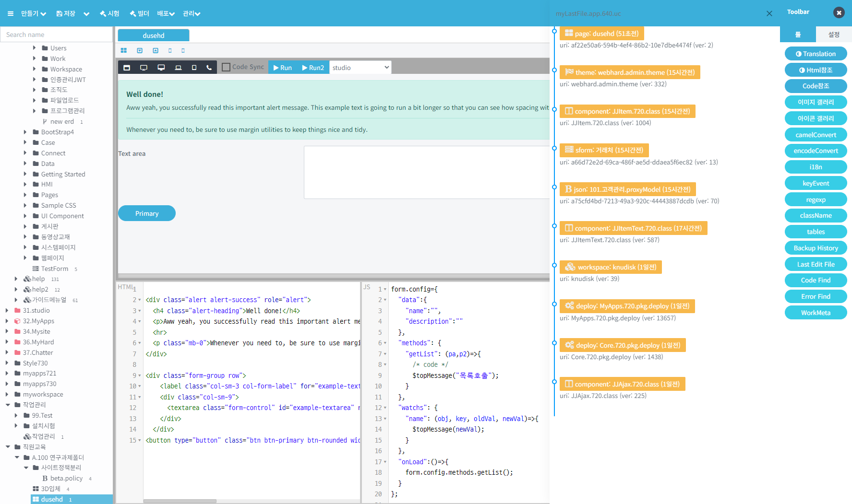This screenshot has width=852, height=504.
Task: Expand the 31.studio folder
Action: (x=7, y=310)
